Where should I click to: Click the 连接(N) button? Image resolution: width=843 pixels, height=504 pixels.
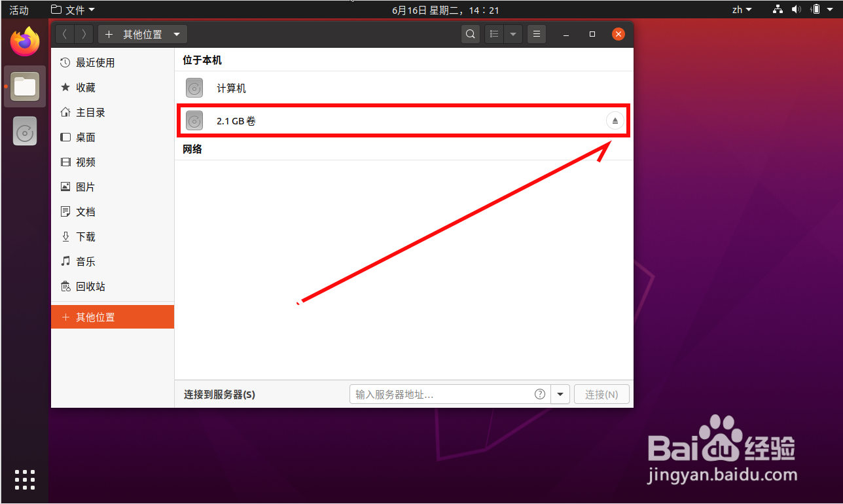click(x=601, y=394)
